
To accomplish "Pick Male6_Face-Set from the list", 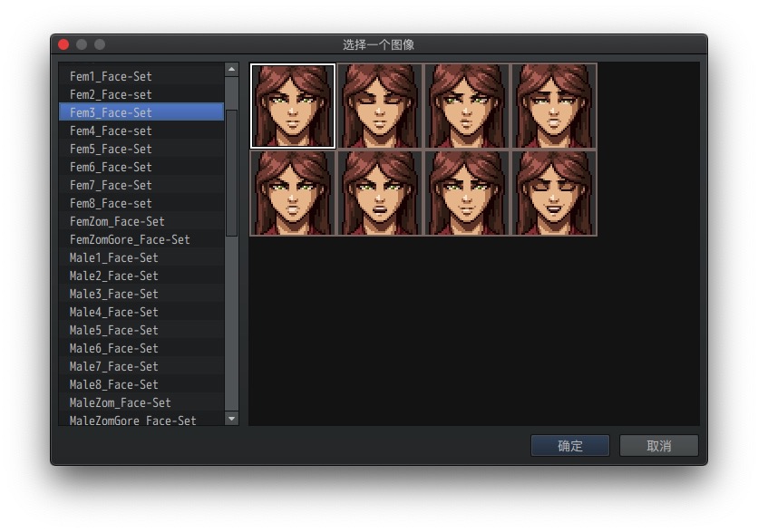I will click(x=141, y=348).
